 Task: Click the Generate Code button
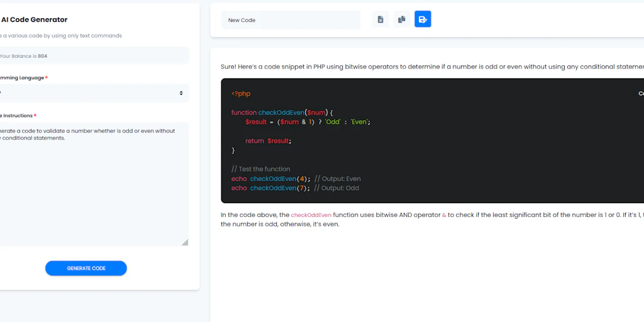click(86, 268)
